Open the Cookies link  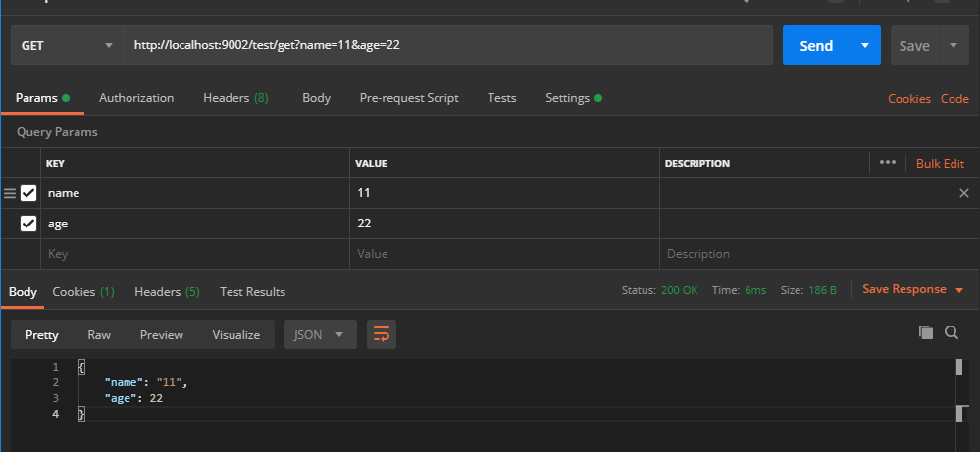click(909, 99)
